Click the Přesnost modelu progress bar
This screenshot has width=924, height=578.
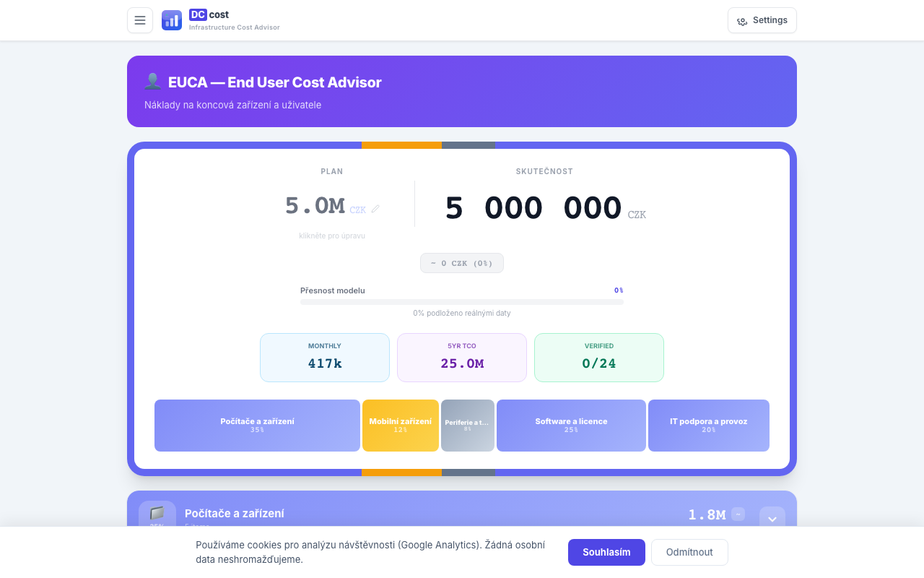click(462, 302)
